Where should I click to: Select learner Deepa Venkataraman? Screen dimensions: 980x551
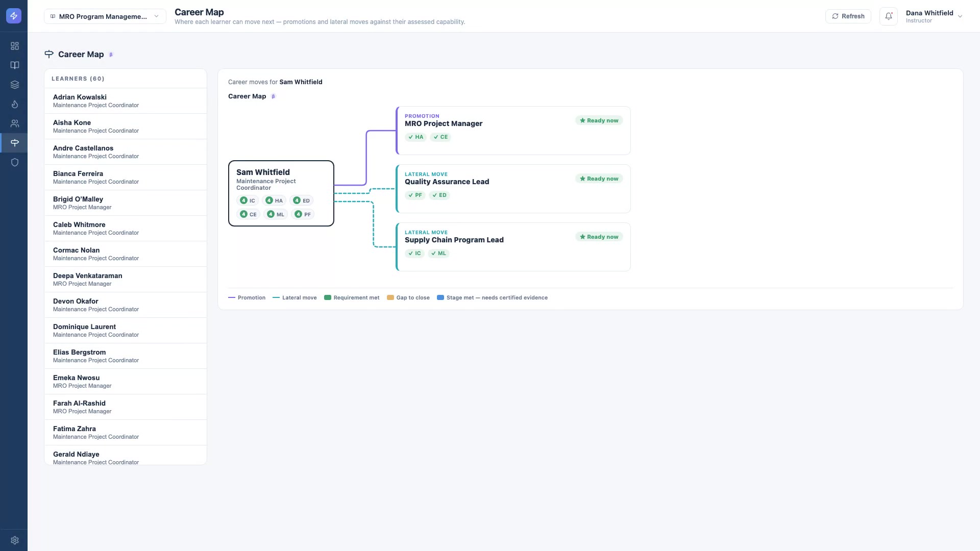[126, 280]
